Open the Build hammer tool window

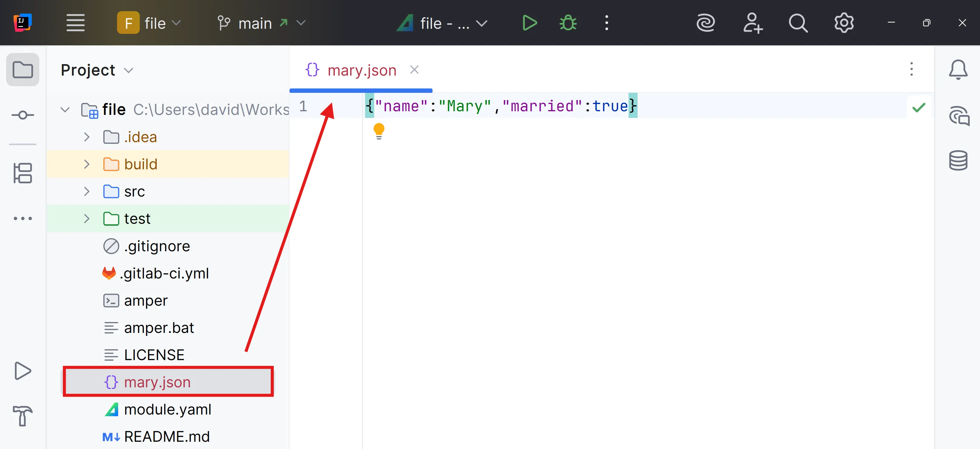[x=22, y=415]
